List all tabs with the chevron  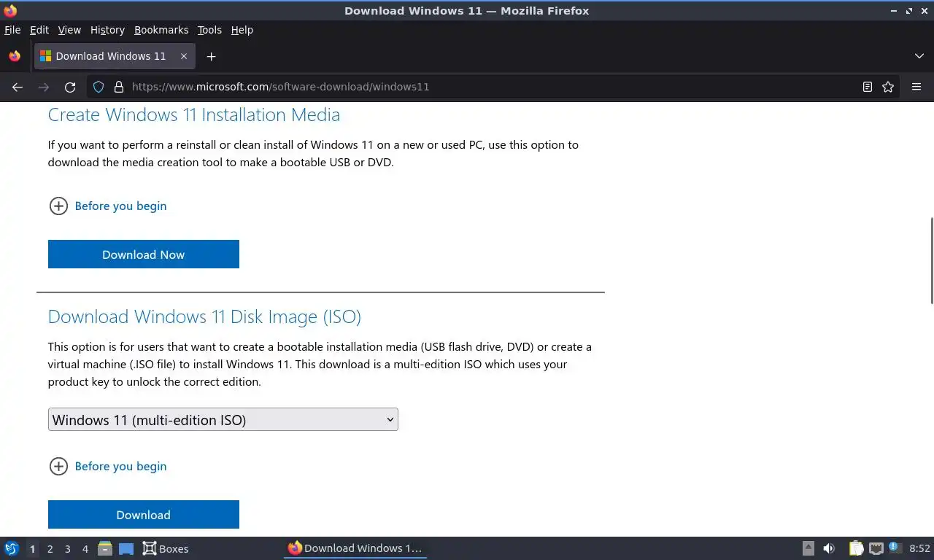(919, 56)
